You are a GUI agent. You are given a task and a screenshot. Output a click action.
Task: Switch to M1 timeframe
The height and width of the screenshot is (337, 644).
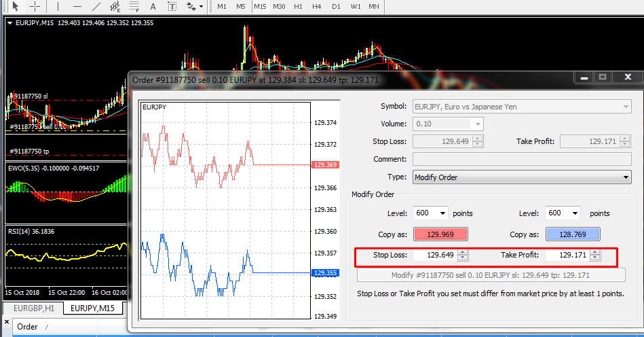(x=222, y=7)
